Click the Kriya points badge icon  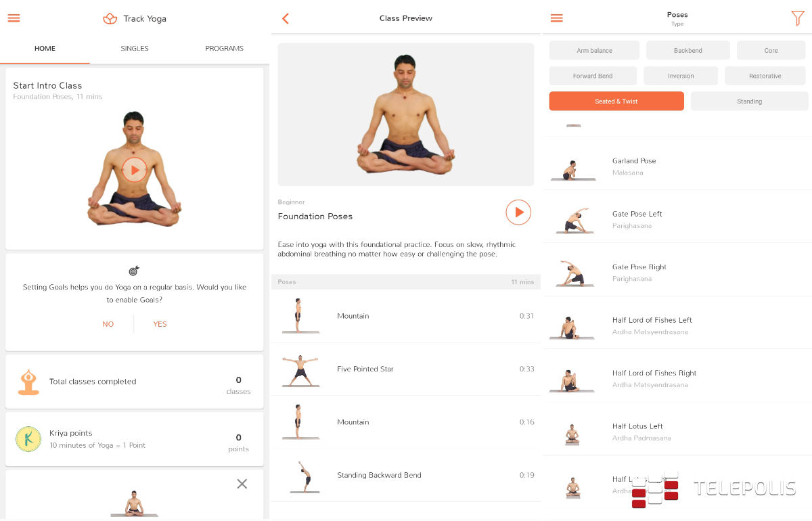pos(28,439)
